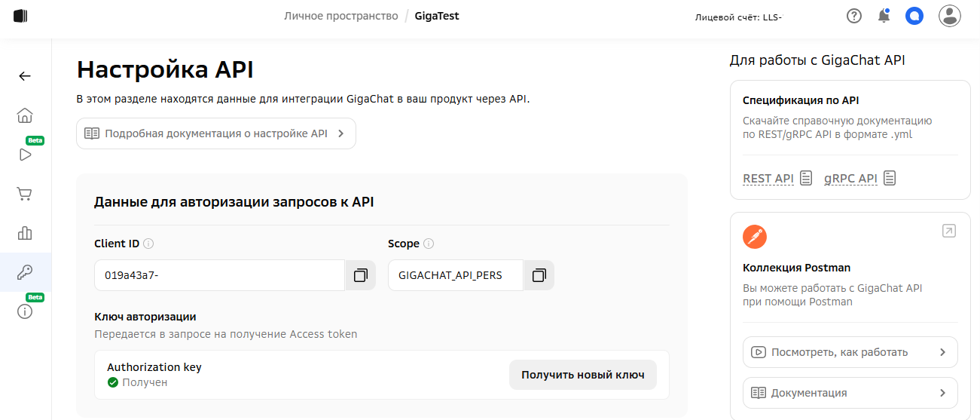The image size is (980, 420).
Task: Open detailed API setup documentation
Action: pyautogui.click(x=216, y=133)
